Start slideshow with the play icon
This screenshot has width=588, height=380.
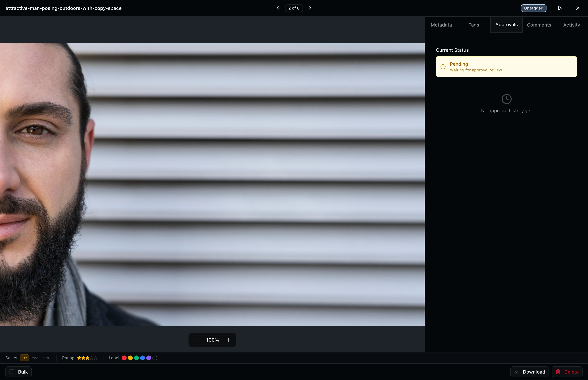(x=560, y=8)
